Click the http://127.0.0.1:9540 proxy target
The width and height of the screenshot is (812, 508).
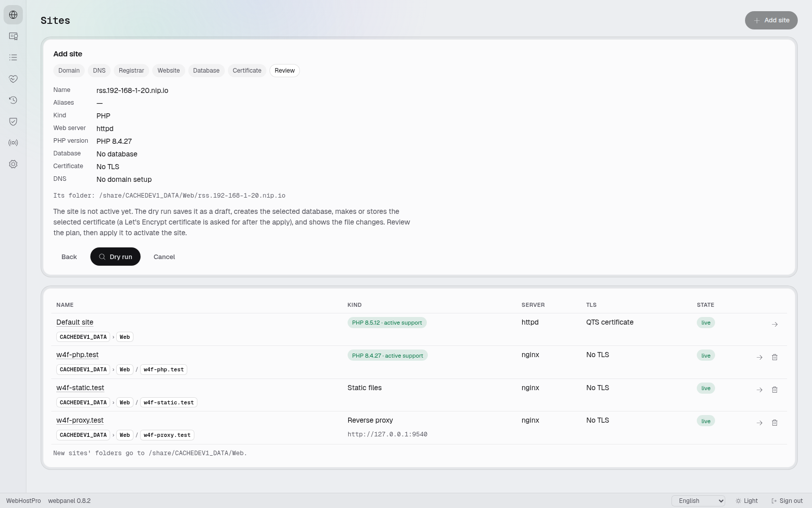387,434
